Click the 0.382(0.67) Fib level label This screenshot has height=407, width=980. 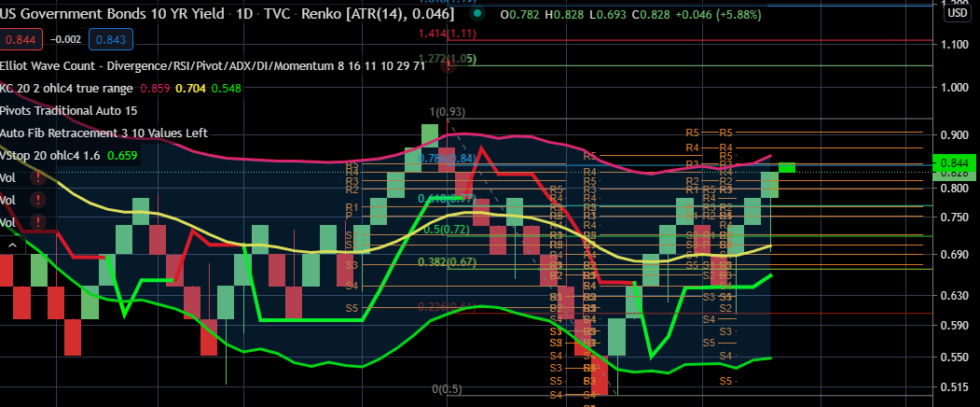[448, 261]
